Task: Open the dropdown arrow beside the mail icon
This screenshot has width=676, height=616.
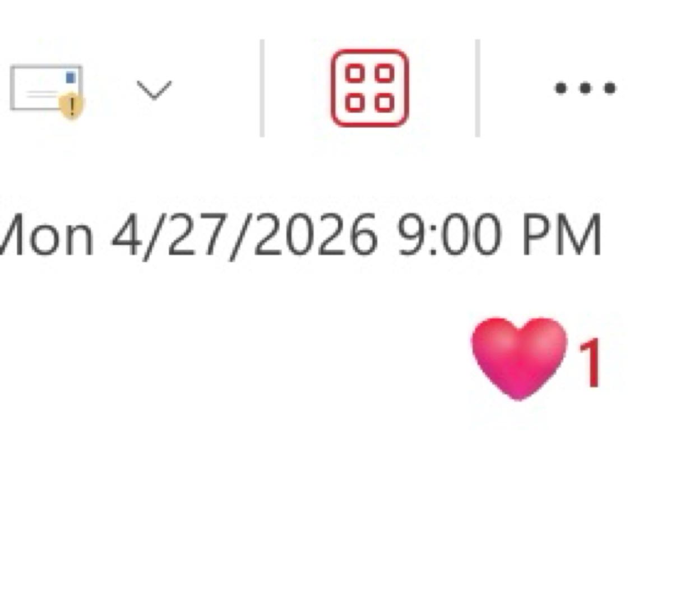Action: [154, 90]
